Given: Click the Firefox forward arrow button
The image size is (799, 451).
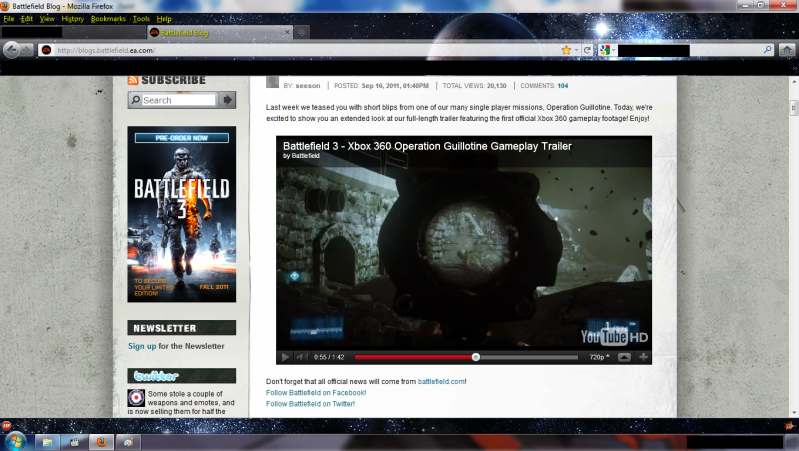Looking at the screenshot, I should coord(27,50).
